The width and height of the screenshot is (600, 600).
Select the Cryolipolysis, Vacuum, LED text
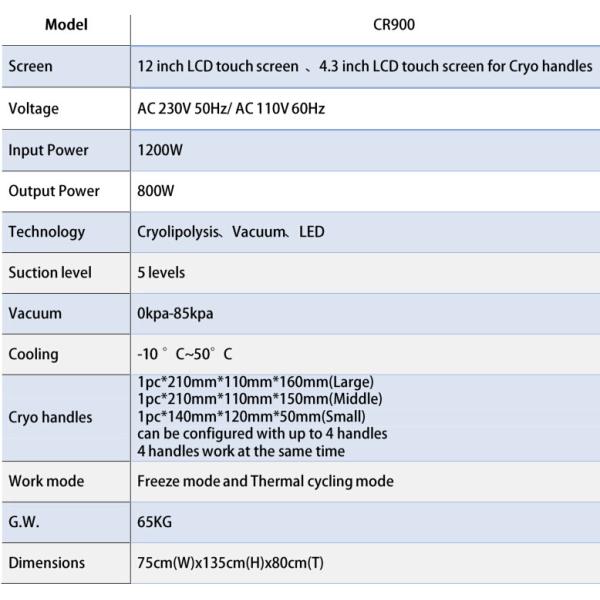[231, 232]
